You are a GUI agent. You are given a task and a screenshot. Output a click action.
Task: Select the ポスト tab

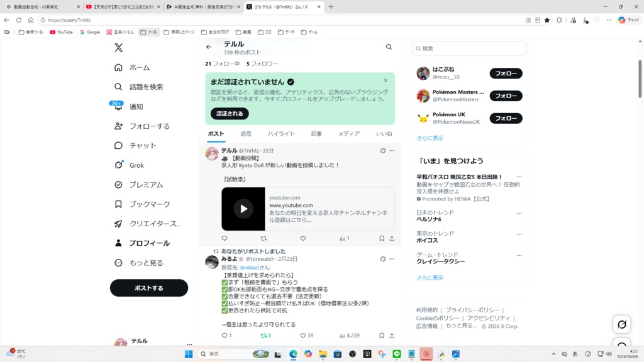216,134
